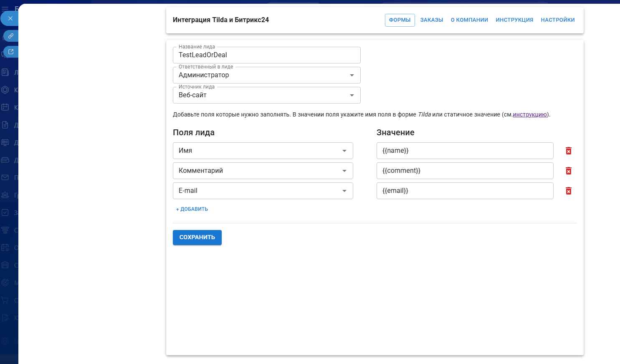
Task: Delete the Имя field row
Action: click(568, 151)
